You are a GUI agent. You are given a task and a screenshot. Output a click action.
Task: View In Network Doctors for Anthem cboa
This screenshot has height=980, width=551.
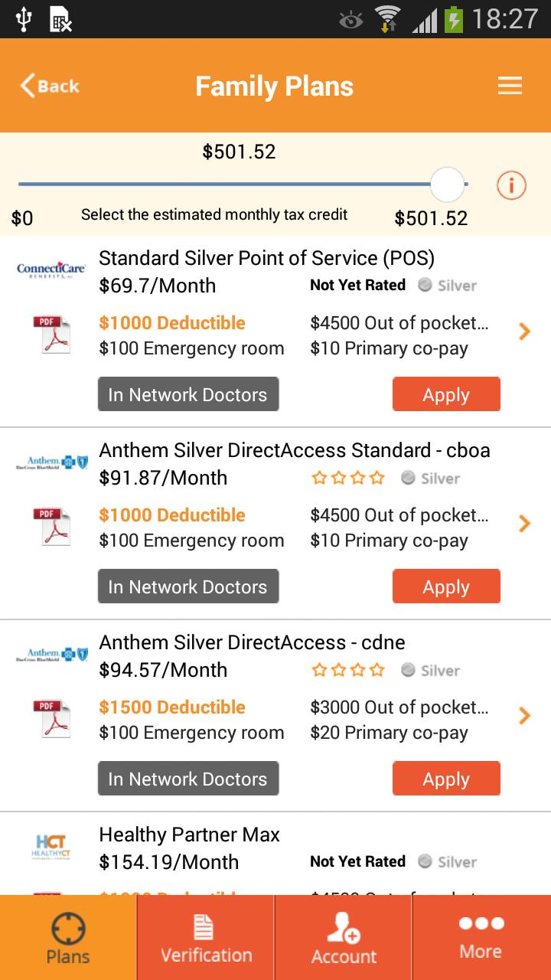(x=188, y=586)
